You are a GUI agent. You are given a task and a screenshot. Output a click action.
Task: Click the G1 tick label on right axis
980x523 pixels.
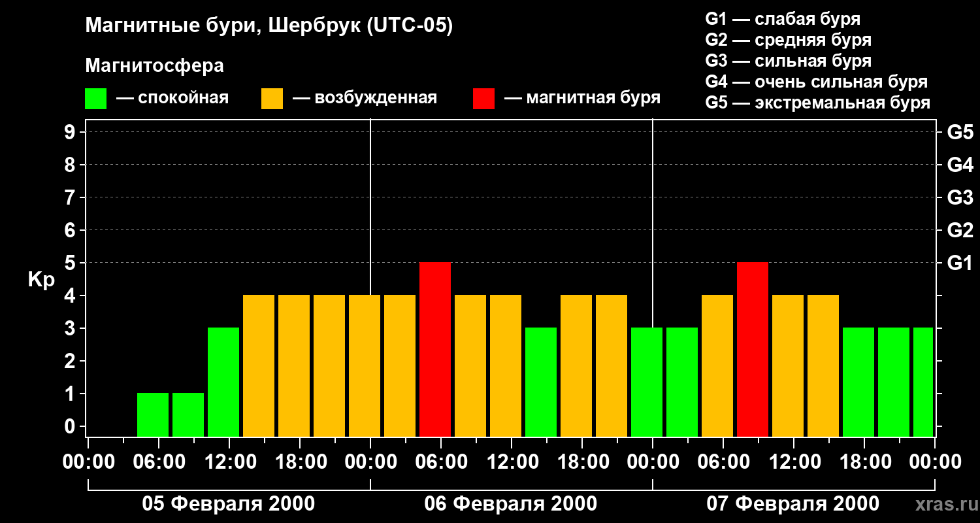point(960,263)
